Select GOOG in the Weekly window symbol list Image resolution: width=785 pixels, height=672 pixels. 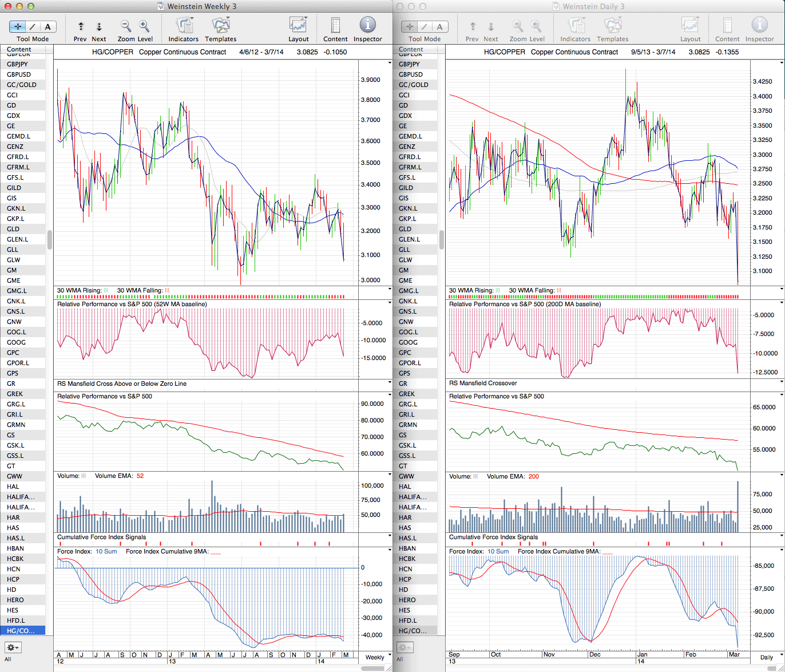[x=17, y=342]
